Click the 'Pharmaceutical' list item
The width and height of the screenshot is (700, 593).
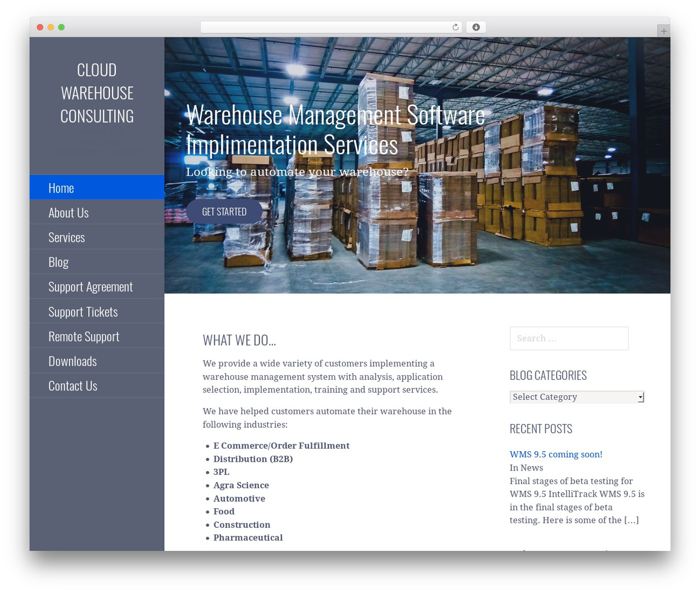(248, 538)
